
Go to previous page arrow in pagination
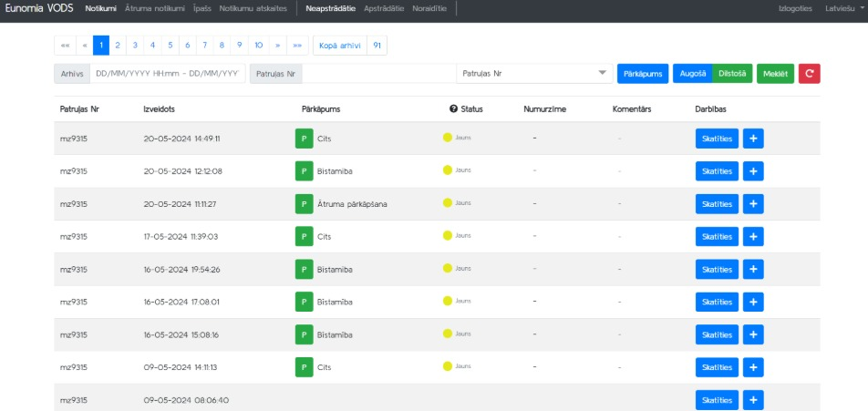[85, 46]
